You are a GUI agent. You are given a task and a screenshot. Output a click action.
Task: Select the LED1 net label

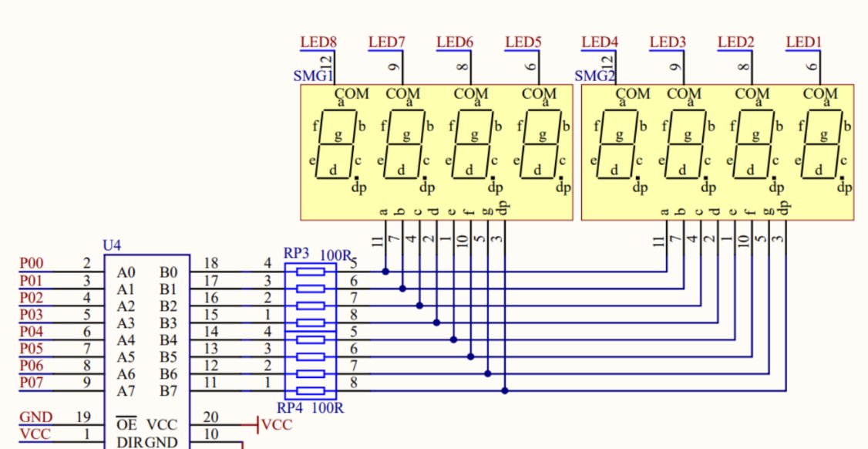click(804, 42)
